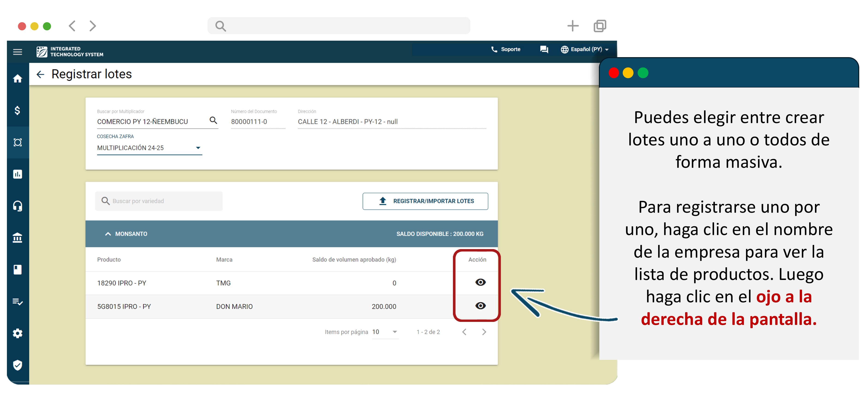This screenshot has height=394, width=868.
Task: View details for 18290 IPRO - PY
Action: (480, 282)
